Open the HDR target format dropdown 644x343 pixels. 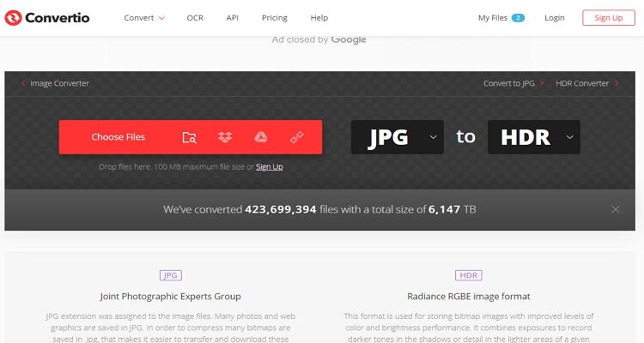[533, 137]
